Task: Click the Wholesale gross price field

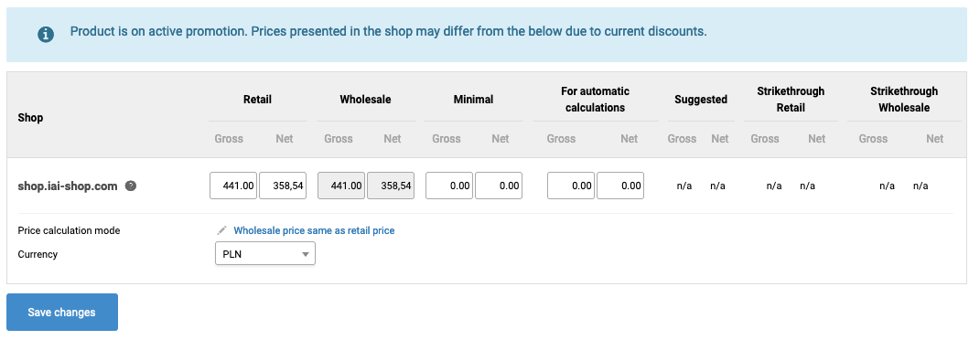Action: click(x=341, y=186)
